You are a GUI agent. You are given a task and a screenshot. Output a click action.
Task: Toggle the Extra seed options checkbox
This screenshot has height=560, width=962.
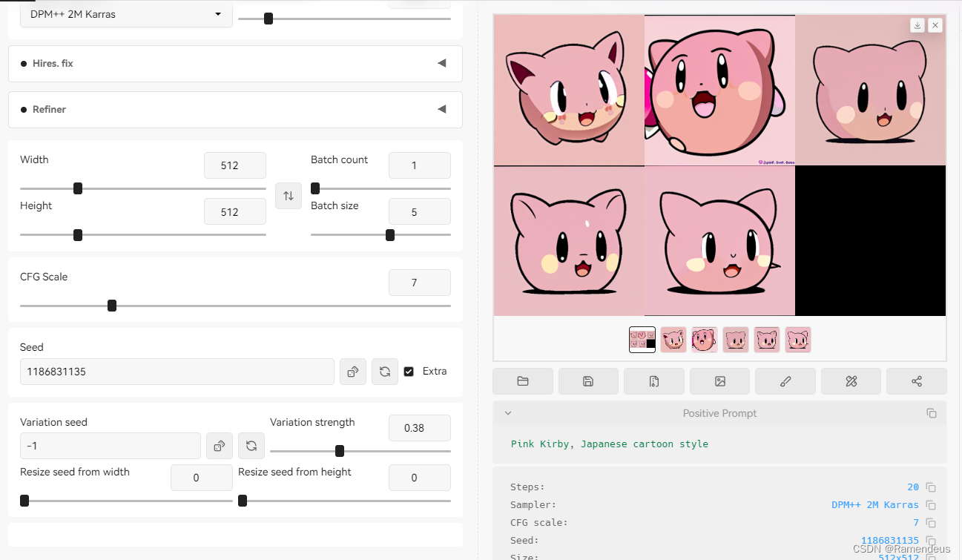click(x=409, y=372)
